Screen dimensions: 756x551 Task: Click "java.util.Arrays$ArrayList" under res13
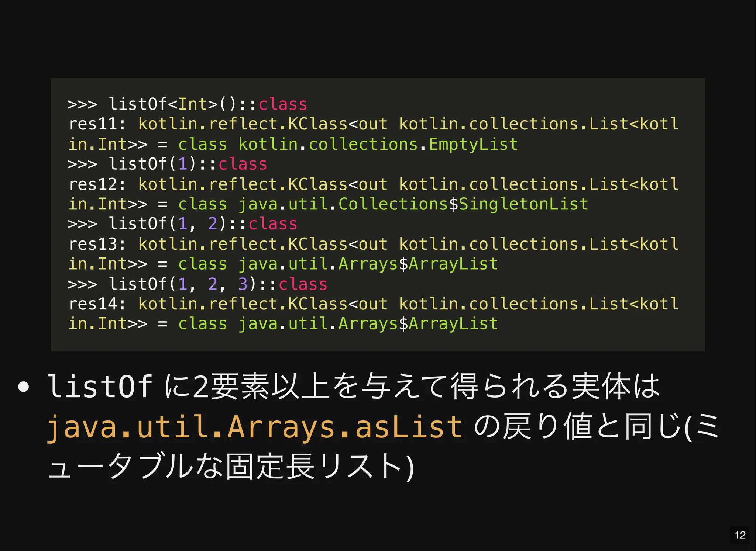(x=368, y=264)
